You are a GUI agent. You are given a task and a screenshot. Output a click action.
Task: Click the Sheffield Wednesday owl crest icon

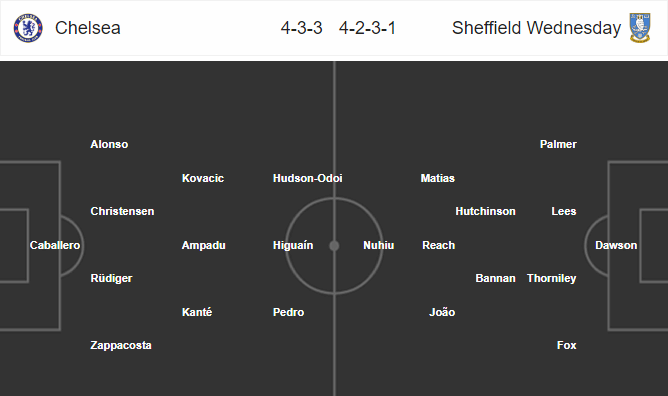[640, 28]
